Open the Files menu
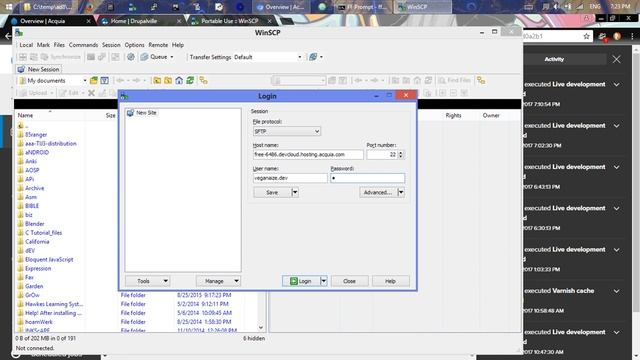Screen dimensions: 640x360 [59, 45]
